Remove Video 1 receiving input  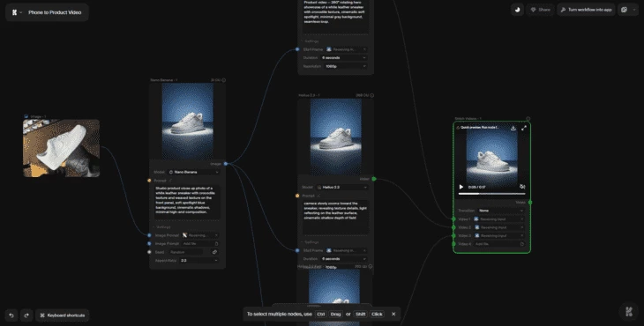coord(522,219)
